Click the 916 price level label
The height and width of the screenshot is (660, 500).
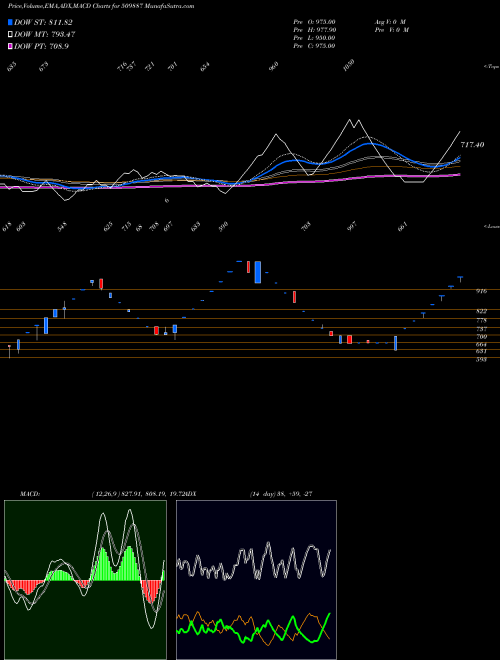(x=481, y=291)
